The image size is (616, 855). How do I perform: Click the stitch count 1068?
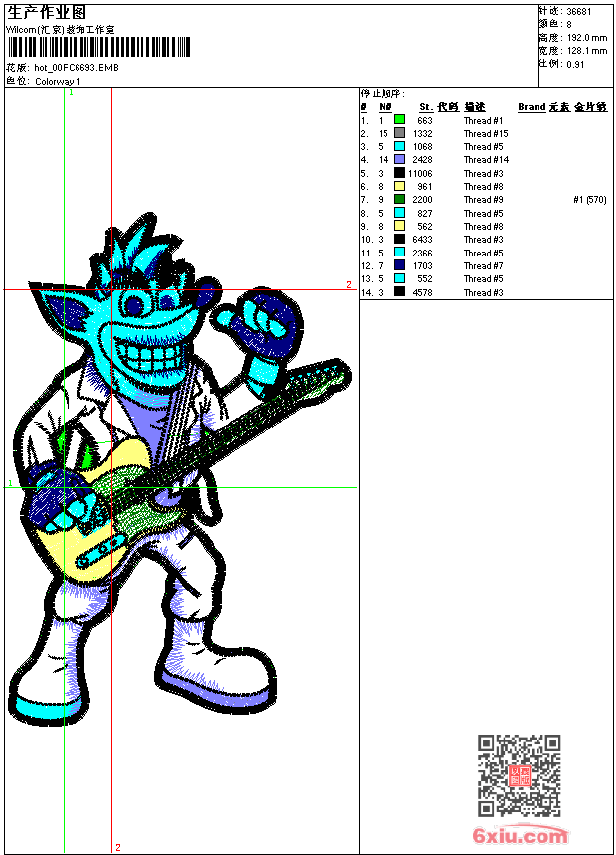[x=422, y=147]
